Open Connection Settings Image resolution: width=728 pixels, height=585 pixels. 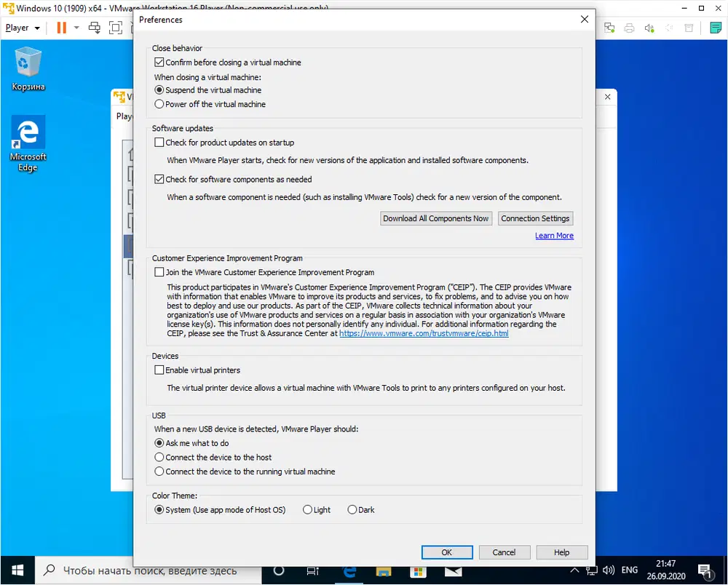click(535, 218)
